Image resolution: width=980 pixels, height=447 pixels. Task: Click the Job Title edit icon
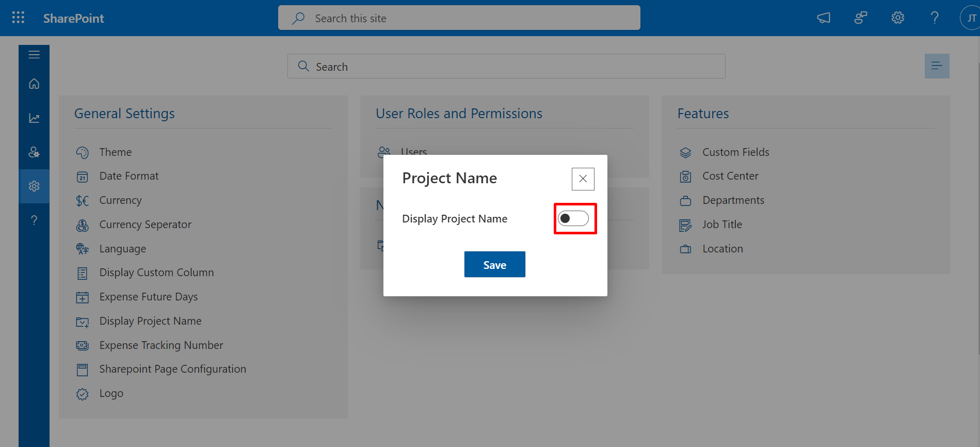(685, 225)
